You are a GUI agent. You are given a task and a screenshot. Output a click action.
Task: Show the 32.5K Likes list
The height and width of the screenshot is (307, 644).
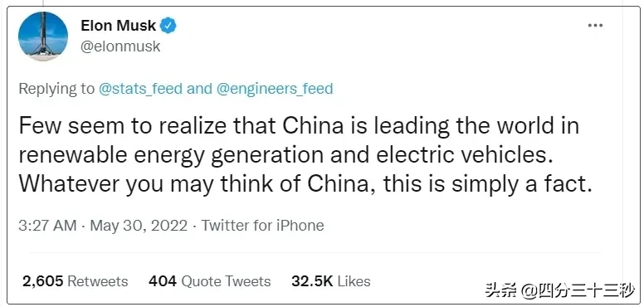331,281
